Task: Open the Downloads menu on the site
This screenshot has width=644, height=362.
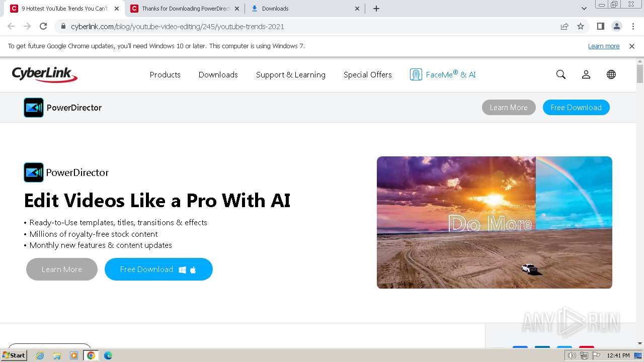Action: tap(218, 74)
